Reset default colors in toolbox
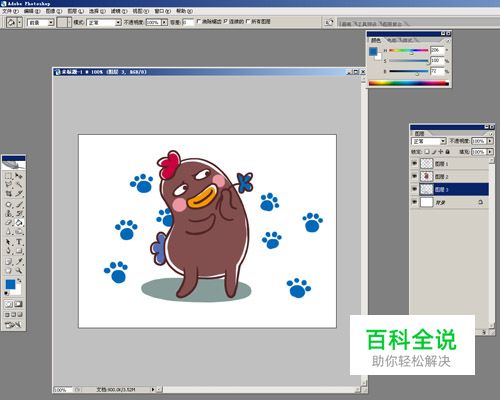The image size is (500, 400). tap(7, 293)
